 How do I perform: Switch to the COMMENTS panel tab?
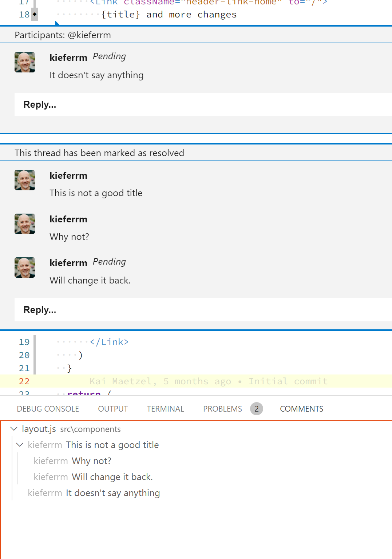coord(301,409)
